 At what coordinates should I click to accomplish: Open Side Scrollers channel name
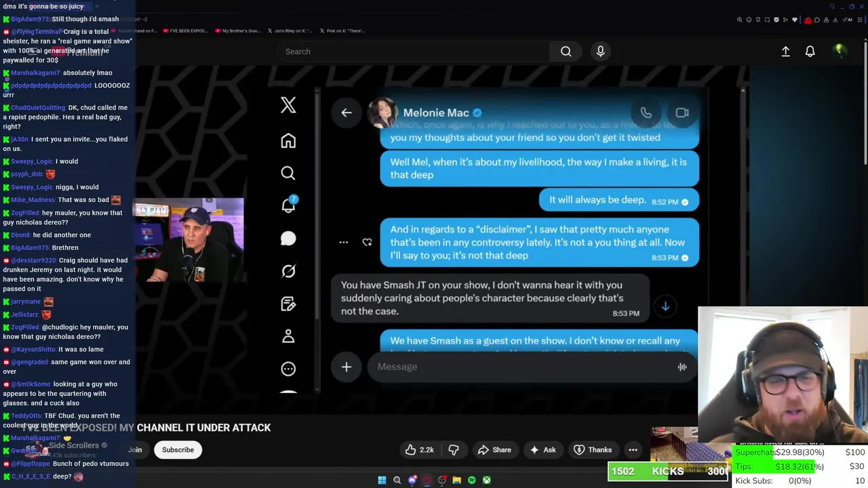(x=73, y=445)
